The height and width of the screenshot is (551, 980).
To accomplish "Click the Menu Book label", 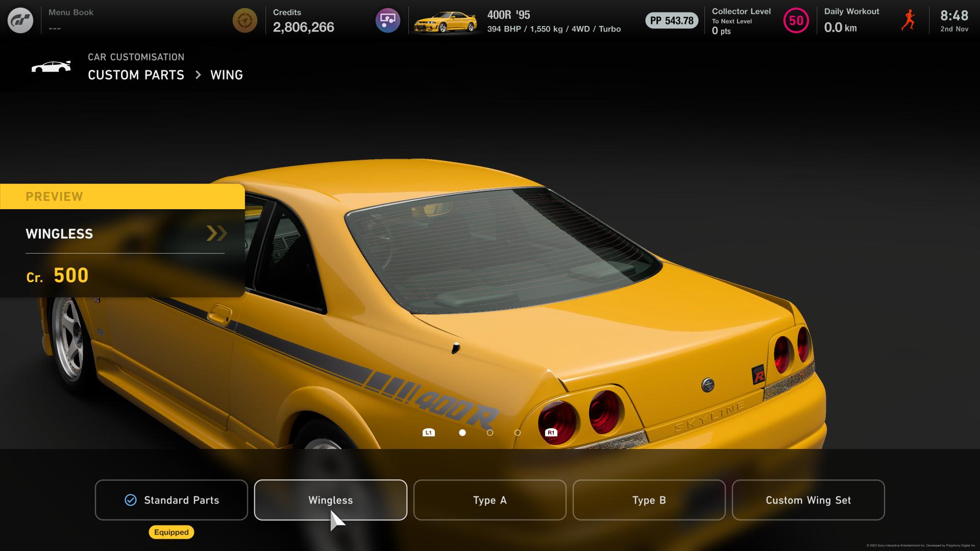I will pyautogui.click(x=71, y=12).
